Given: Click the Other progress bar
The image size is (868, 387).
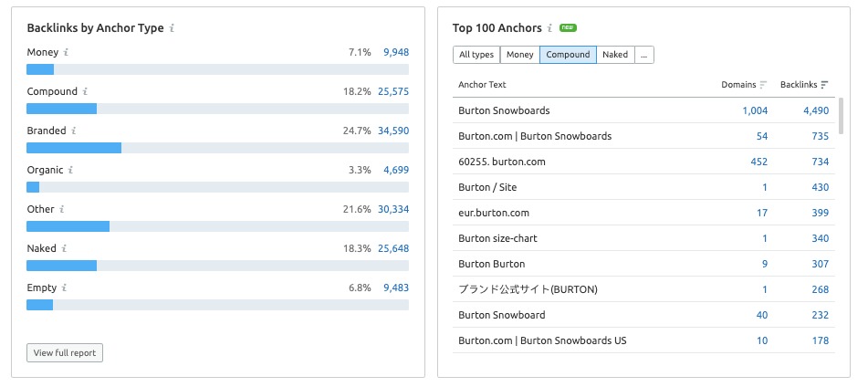Looking at the screenshot, I should [x=217, y=226].
